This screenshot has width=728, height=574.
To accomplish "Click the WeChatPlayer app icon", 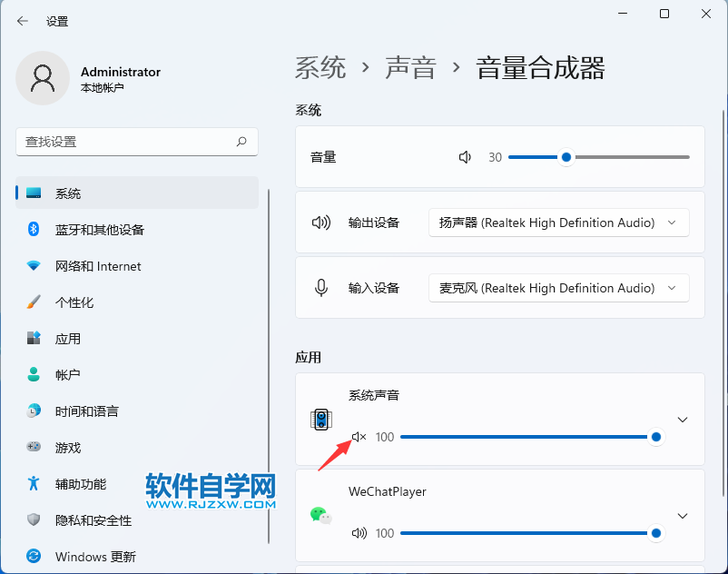I will pyautogui.click(x=321, y=515).
